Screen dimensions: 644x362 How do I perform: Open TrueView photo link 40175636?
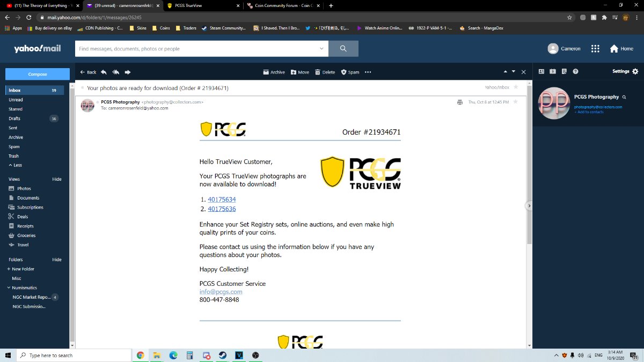click(222, 209)
